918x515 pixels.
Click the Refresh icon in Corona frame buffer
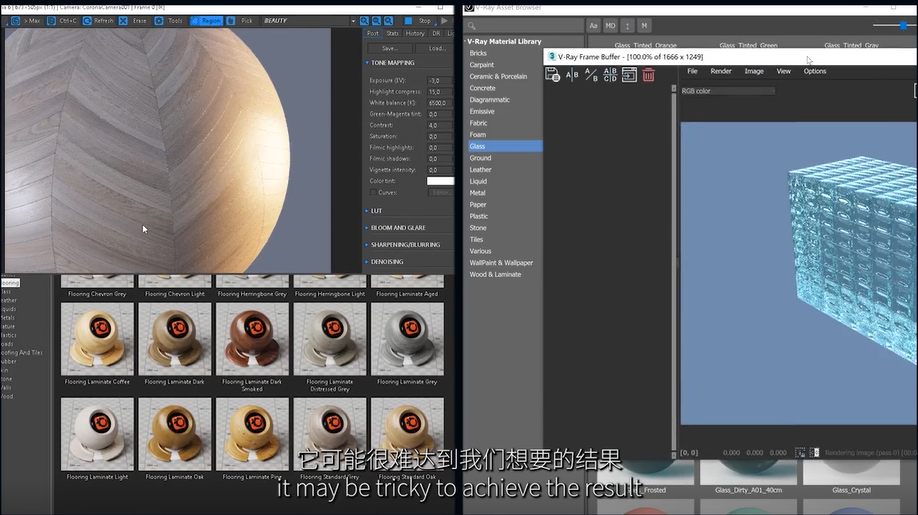(x=87, y=20)
